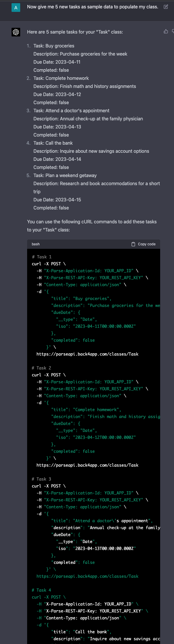Select the 'curl -X POST' line in Task 3
Screen dimensions: 174x644
(49, 486)
